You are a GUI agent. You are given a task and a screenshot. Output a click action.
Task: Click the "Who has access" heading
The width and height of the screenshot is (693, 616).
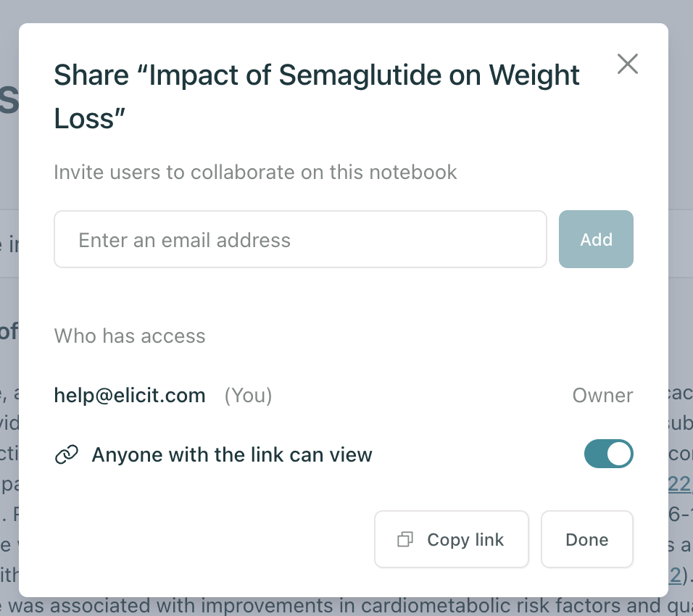[x=130, y=336]
